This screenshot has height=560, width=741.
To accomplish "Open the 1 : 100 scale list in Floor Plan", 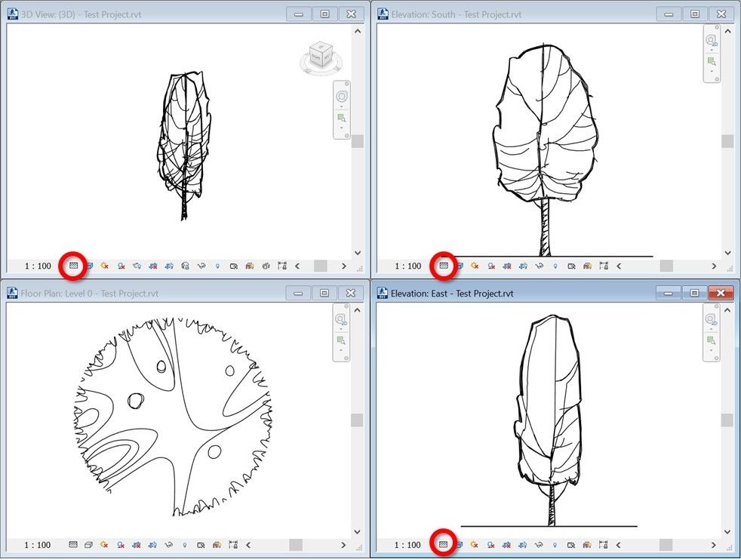I will click(37, 544).
